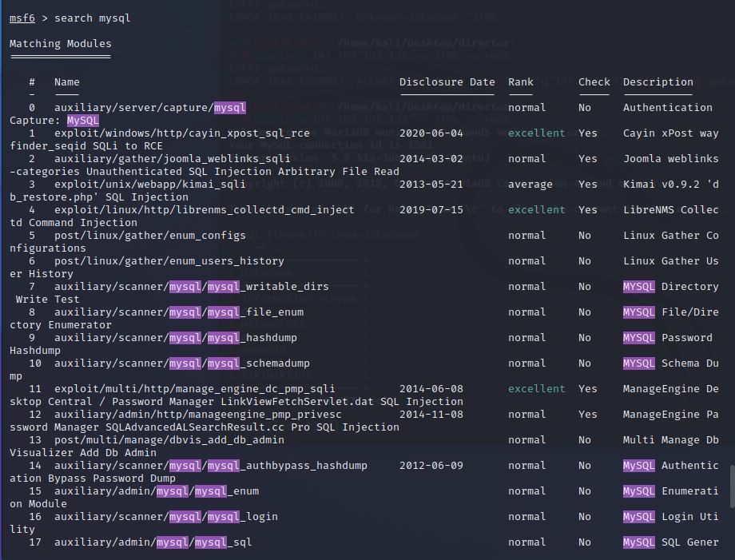The image size is (735, 560).
Task: Click 'Authentication' description of row 0
Action: click(x=668, y=108)
